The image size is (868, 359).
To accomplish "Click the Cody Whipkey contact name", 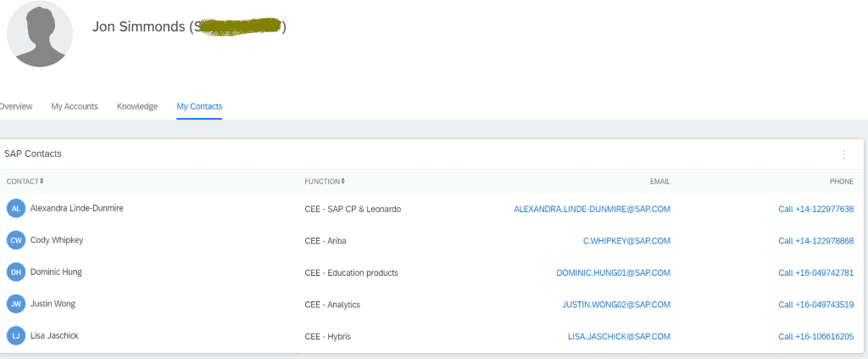I will click(x=57, y=240).
